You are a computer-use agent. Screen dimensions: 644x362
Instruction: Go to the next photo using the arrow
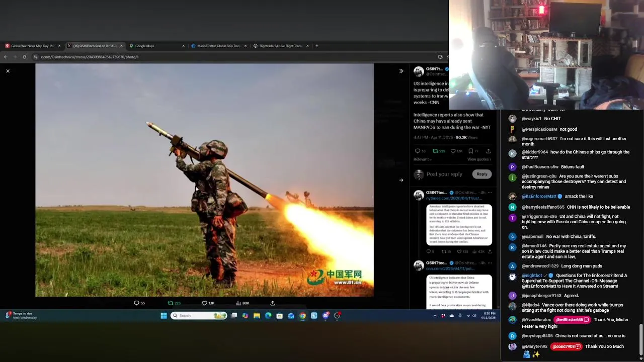coord(401,180)
